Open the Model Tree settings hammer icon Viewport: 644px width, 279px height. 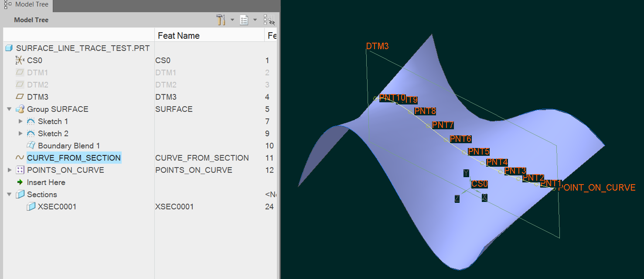(221, 20)
